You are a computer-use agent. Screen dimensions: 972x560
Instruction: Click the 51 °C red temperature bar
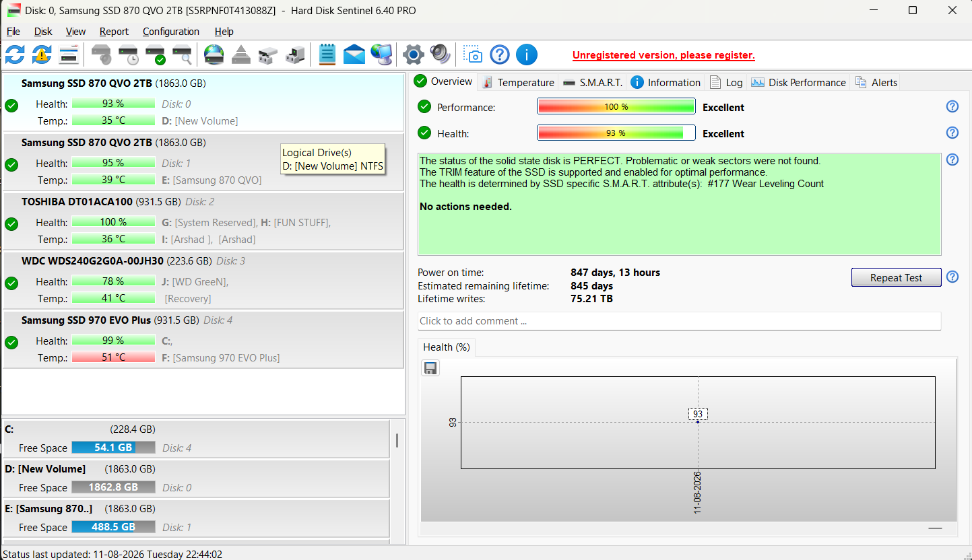point(113,357)
